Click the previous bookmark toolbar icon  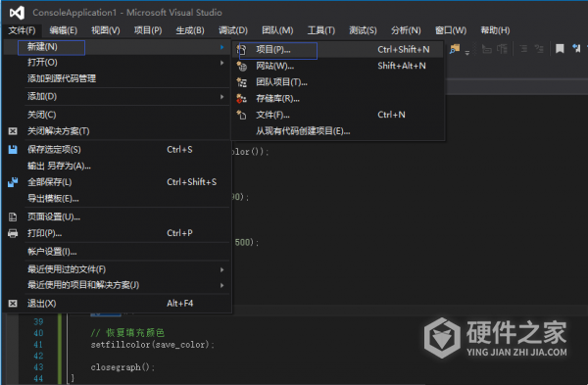[x=576, y=48]
